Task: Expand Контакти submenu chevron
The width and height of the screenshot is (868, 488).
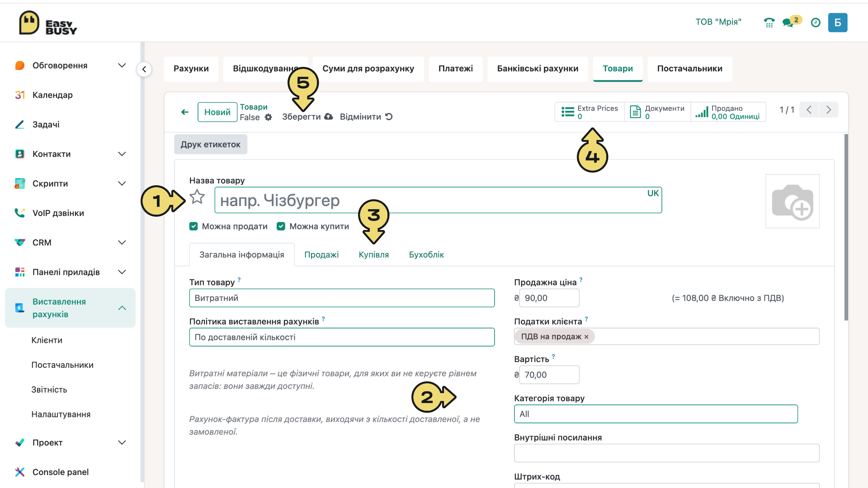Action: pyautogui.click(x=122, y=154)
